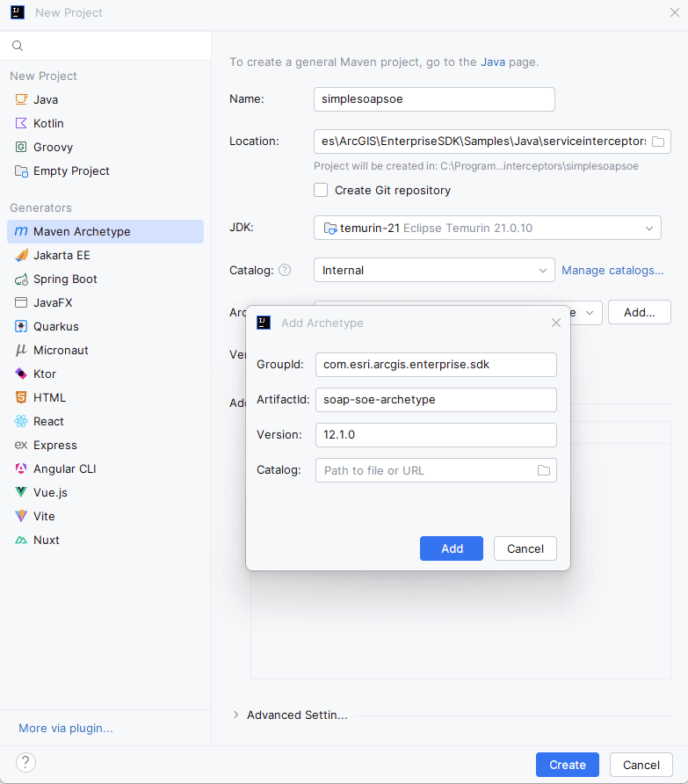688x784 pixels.
Task: Click the project Name field
Action: (434, 99)
